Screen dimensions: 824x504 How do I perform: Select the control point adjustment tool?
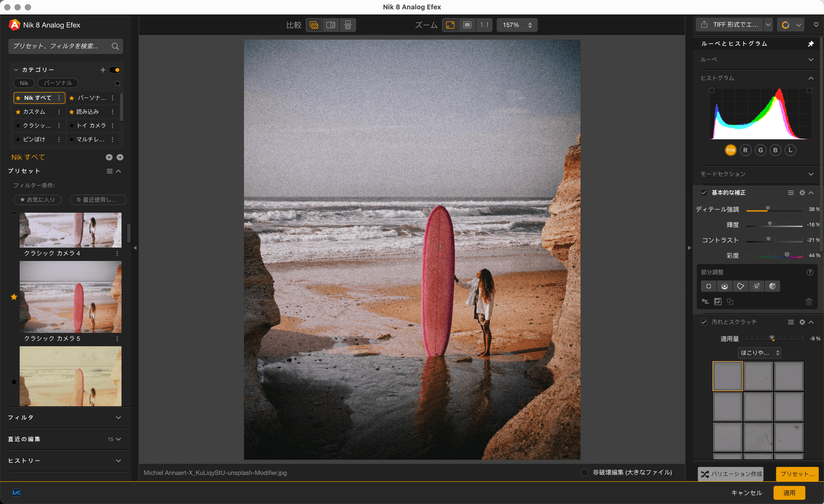(x=709, y=286)
